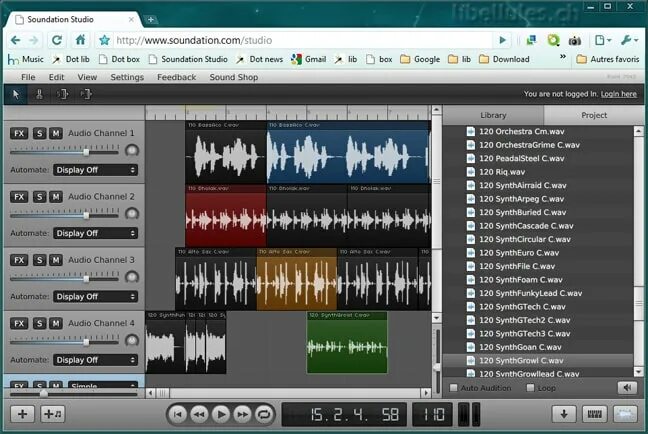Click the browser back arrow
This screenshot has height=434, width=648.
point(16,40)
